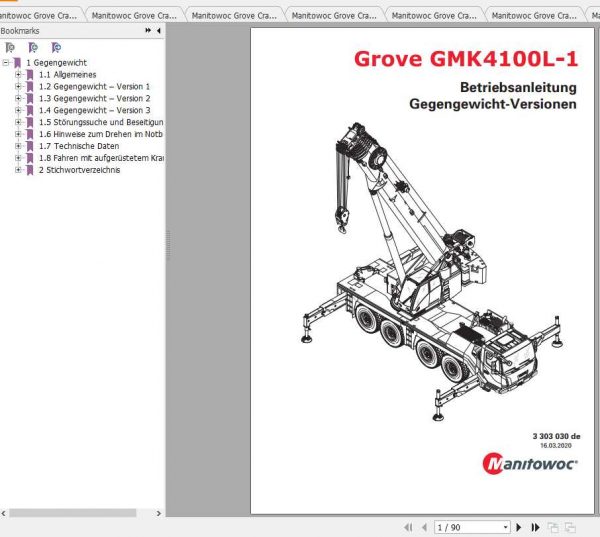Click the Gegengewicht-Versionen subtitle on page
This screenshot has width=600, height=537.
[x=493, y=104]
